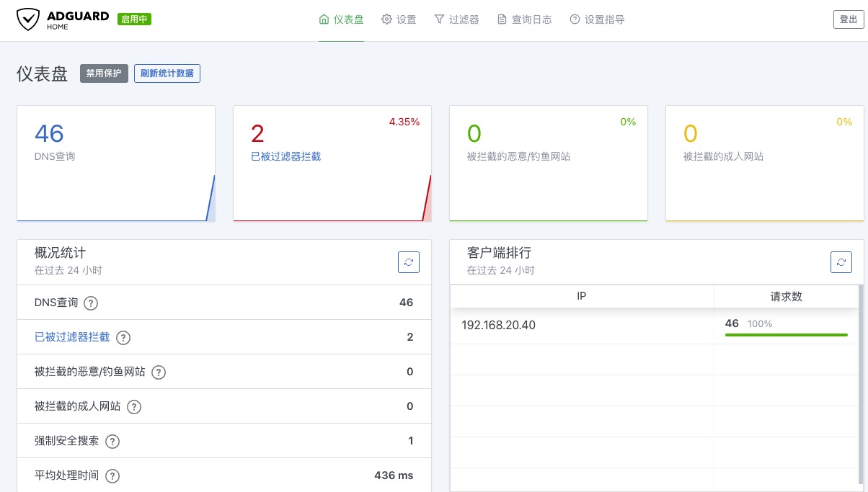Click help icon beside 被拦截的成人网站 row
This screenshot has height=492, width=868.
coord(134,407)
